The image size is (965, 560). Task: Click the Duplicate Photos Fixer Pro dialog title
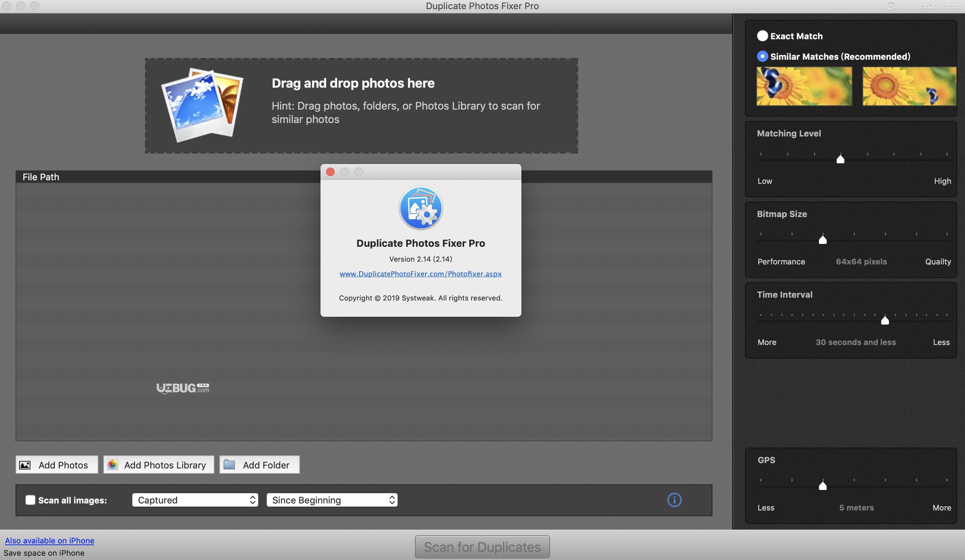point(421,243)
